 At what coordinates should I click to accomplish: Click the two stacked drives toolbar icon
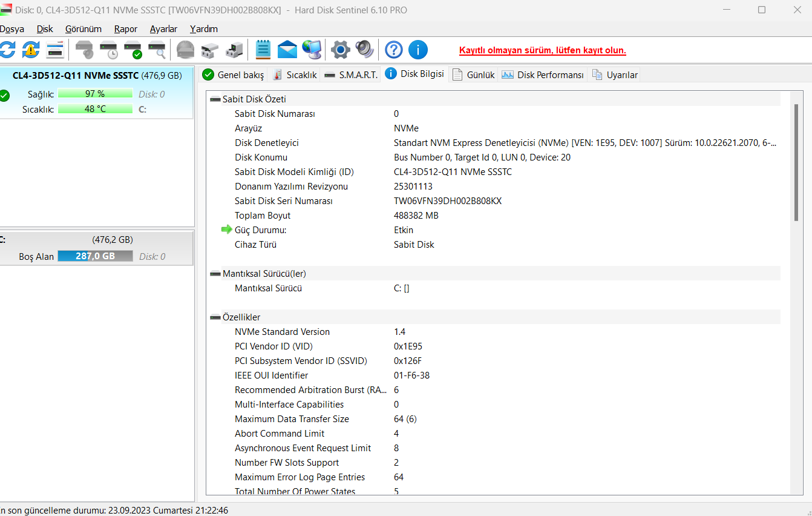(209, 50)
